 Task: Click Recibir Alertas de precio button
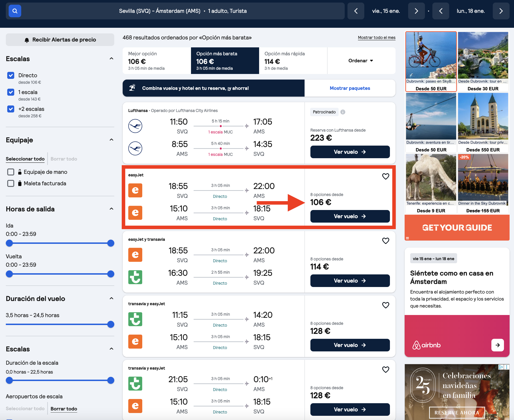tap(60, 40)
